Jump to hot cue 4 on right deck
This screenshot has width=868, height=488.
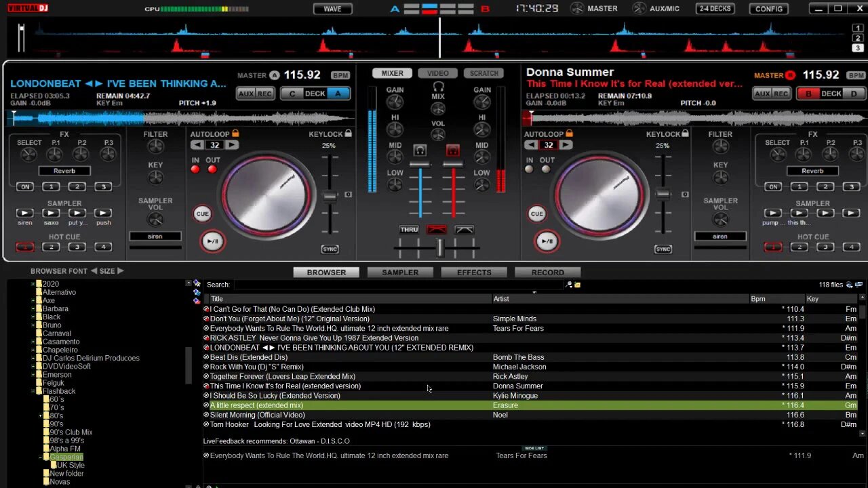pos(851,247)
